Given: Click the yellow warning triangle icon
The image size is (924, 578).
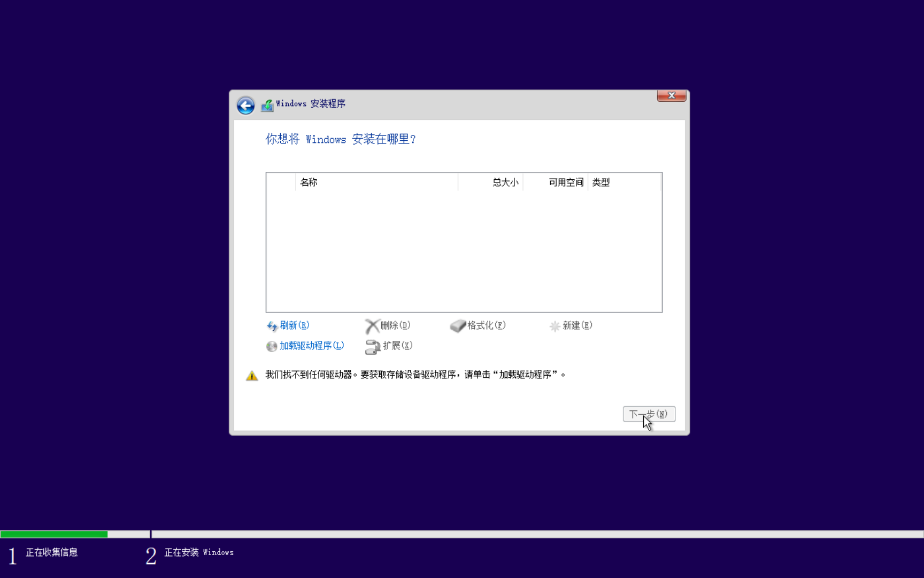Looking at the screenshot, I should [252, 375].
